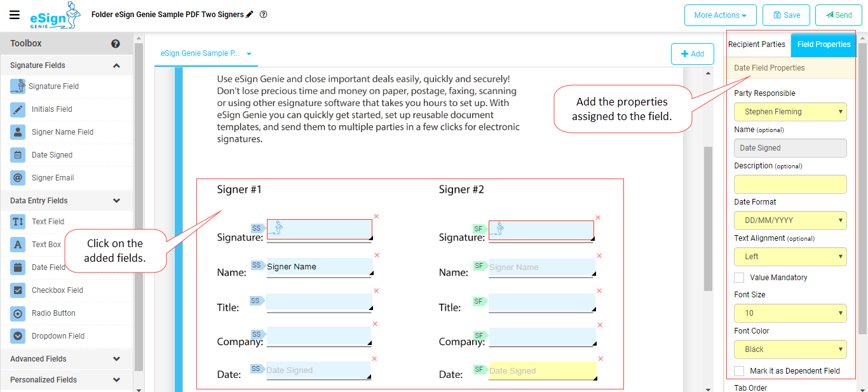Screen dimensions: 868x392
Task: Select Signer #2 Signer Name field
Action: (x=542, y=267)
